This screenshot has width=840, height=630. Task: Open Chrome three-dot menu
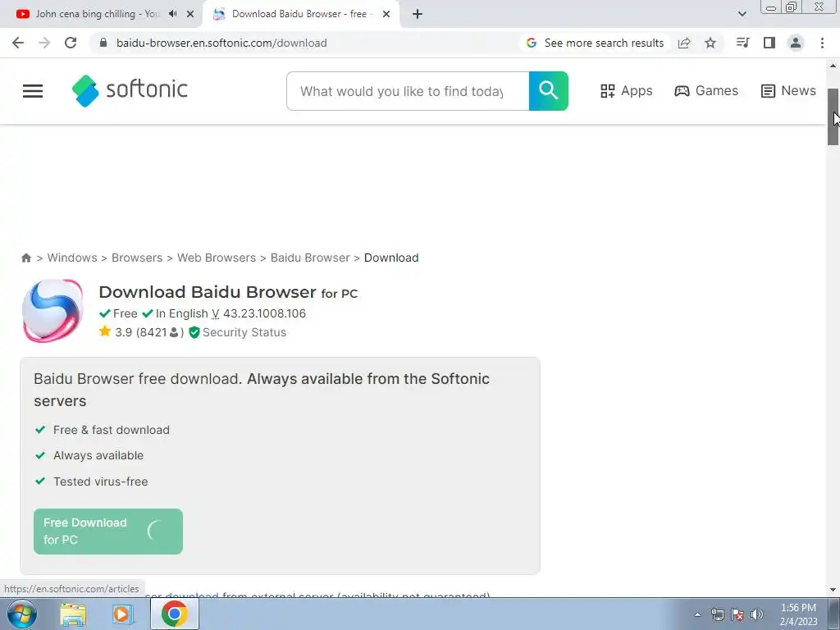point(822,43)
